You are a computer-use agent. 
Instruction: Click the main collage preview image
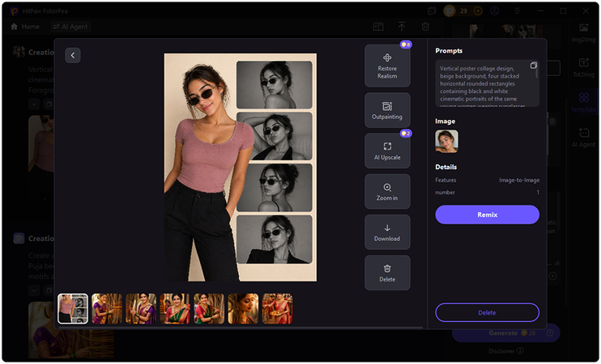tap(241, 167)
